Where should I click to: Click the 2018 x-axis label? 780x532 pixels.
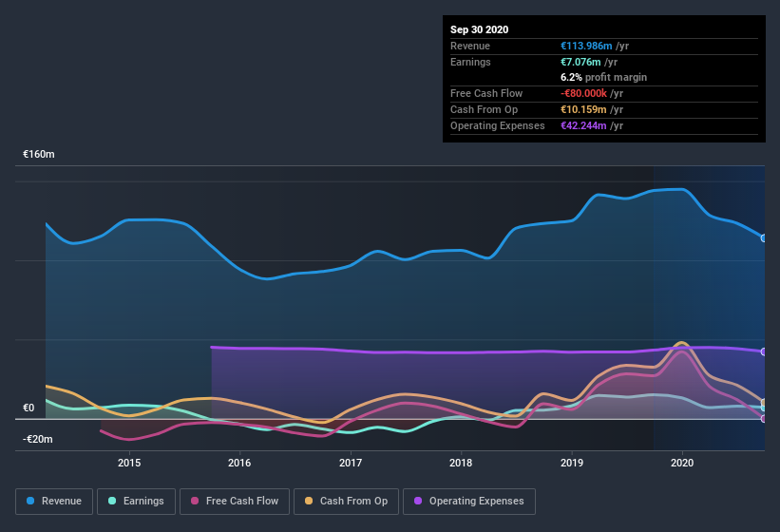click(x=461, y=463)
